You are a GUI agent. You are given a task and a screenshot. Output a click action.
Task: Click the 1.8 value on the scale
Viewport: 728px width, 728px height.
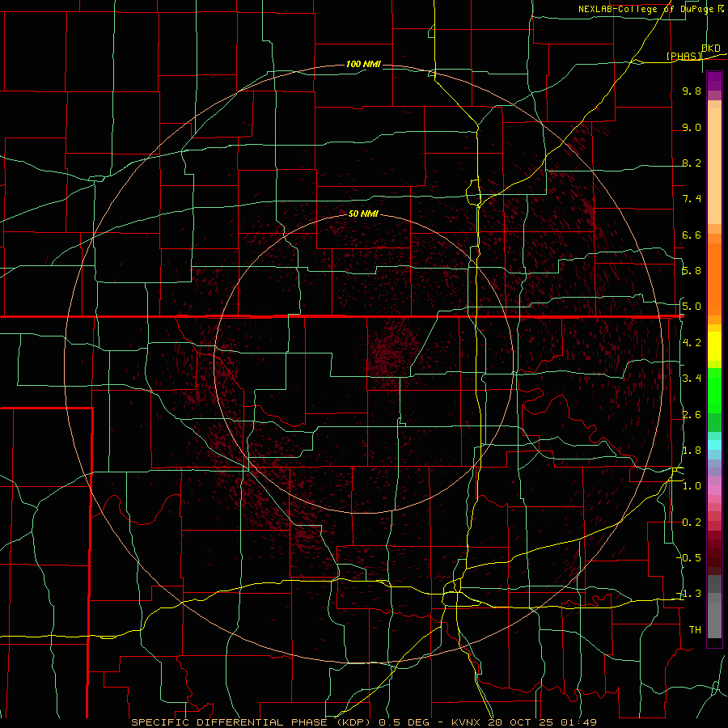click(692, 451)
